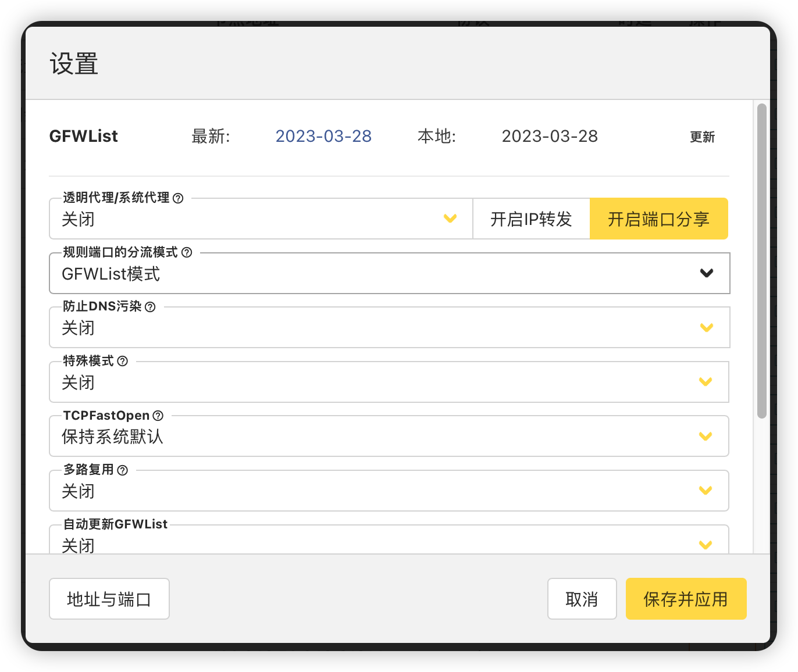The height and width of the screenshot is (672, 798).
Task: Click the 更新 GFWList button
Action: tap(702, 137)
